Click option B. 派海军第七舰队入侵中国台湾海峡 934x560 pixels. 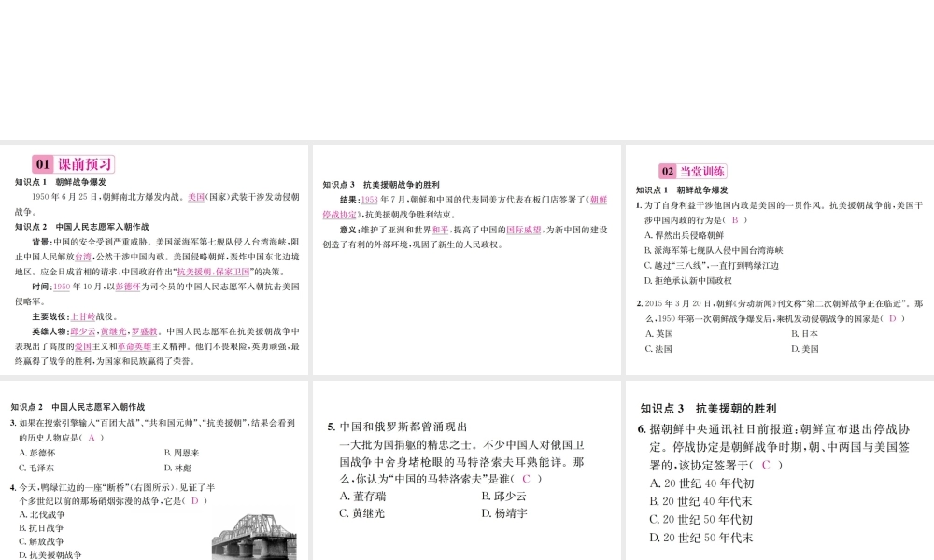714,250
